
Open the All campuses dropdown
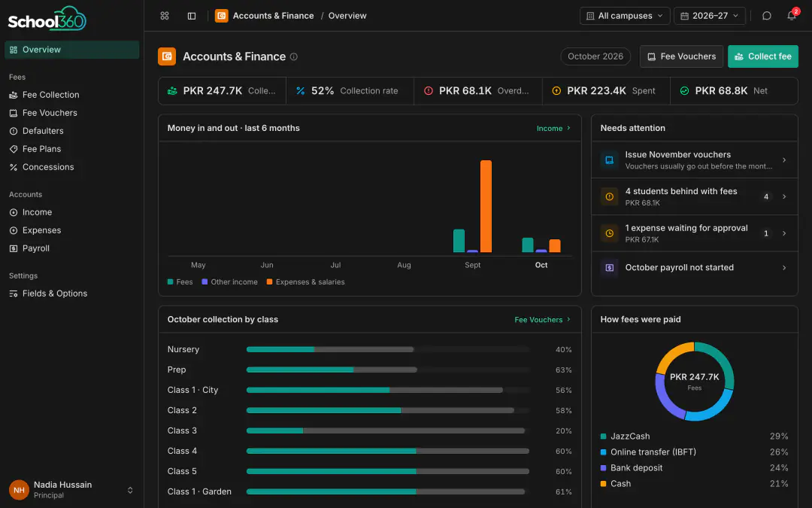(625, 16)
